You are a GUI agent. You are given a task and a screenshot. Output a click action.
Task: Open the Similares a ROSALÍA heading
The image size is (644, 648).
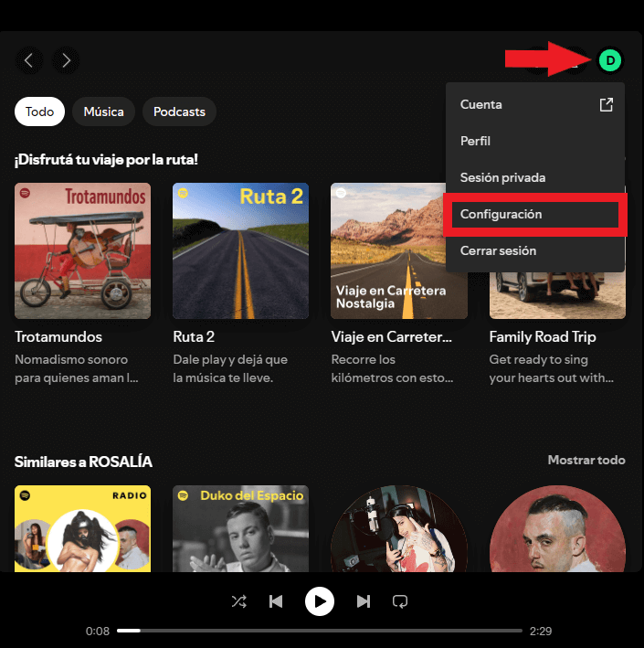pos(83,462)
